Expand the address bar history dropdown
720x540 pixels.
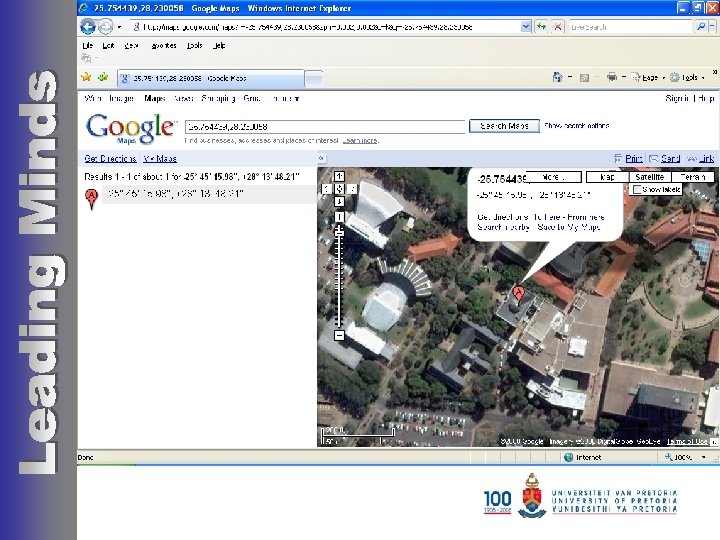(x=526, y=27)
